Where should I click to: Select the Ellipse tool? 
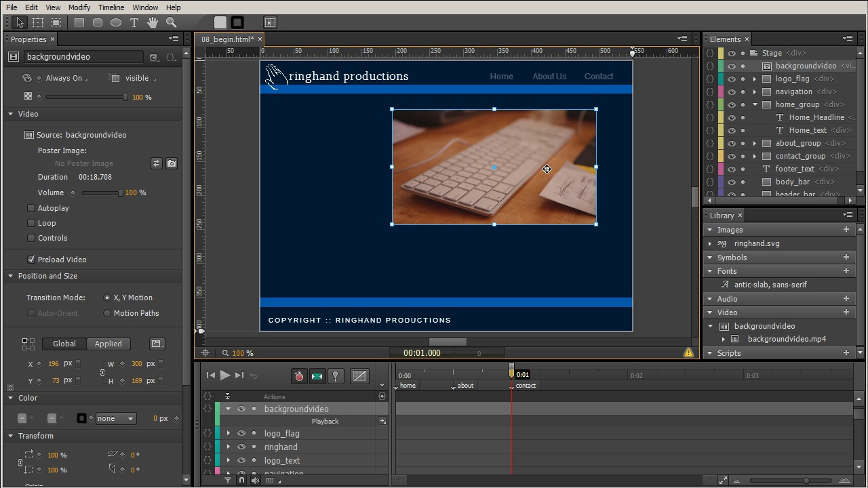click(115, 22)
